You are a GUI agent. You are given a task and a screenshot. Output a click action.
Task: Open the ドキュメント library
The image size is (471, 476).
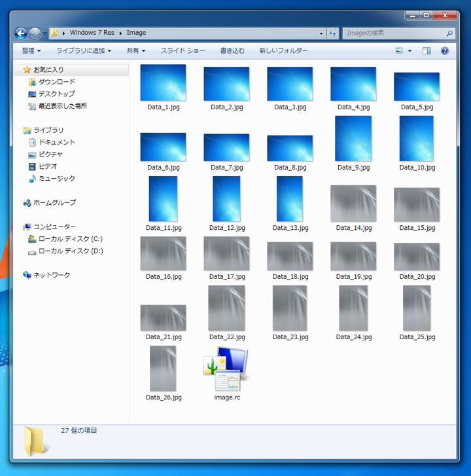pos(57,142)
